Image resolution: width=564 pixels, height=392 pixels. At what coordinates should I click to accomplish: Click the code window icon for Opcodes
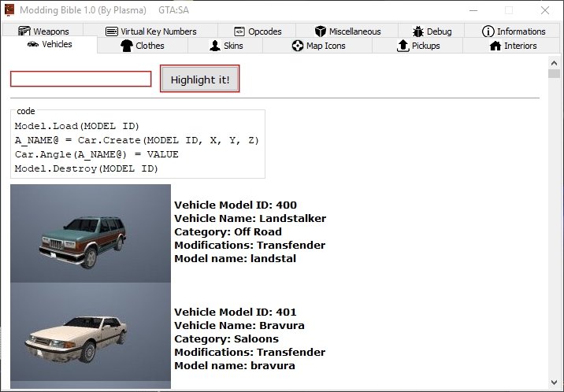point(239,31)
